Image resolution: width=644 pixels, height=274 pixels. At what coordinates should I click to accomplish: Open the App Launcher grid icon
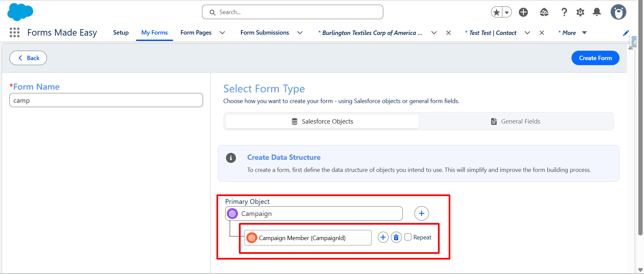click(x=14, y=32)
